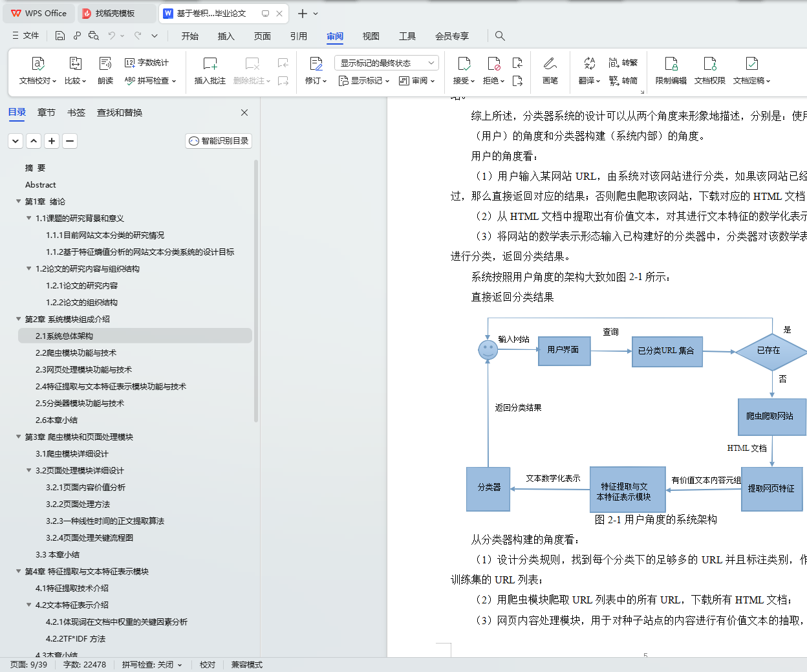This screenshot has width=807, height=672.
Task: Click the 修订 track changes icon
Action: (316, 63)
